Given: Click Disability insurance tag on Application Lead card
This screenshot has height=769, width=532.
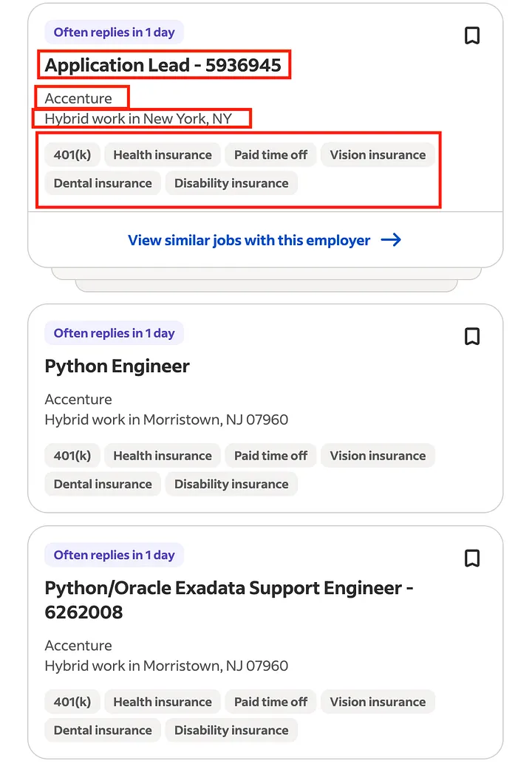Looking at the screenshot, I should (x=231, y=183).
